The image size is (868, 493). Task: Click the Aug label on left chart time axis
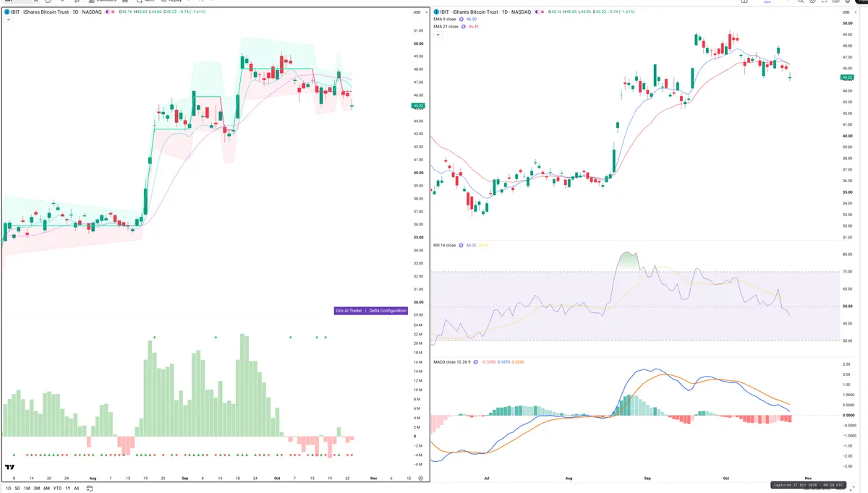(x=93, y=478)
